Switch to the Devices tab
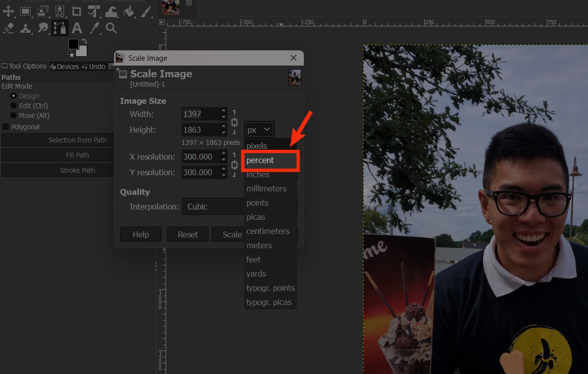 (64, 66)
